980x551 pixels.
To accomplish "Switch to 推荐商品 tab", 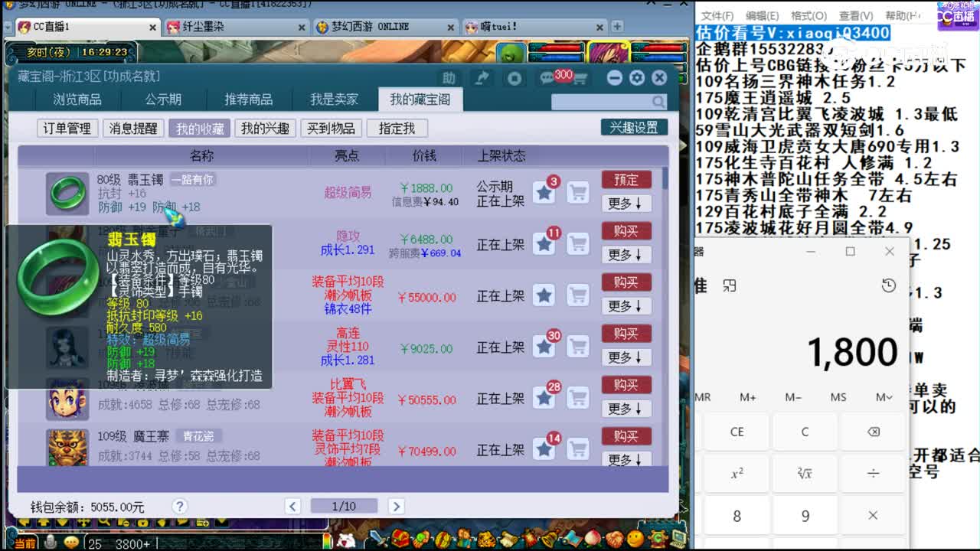I will pyautogui.click(x=249, y=99).
